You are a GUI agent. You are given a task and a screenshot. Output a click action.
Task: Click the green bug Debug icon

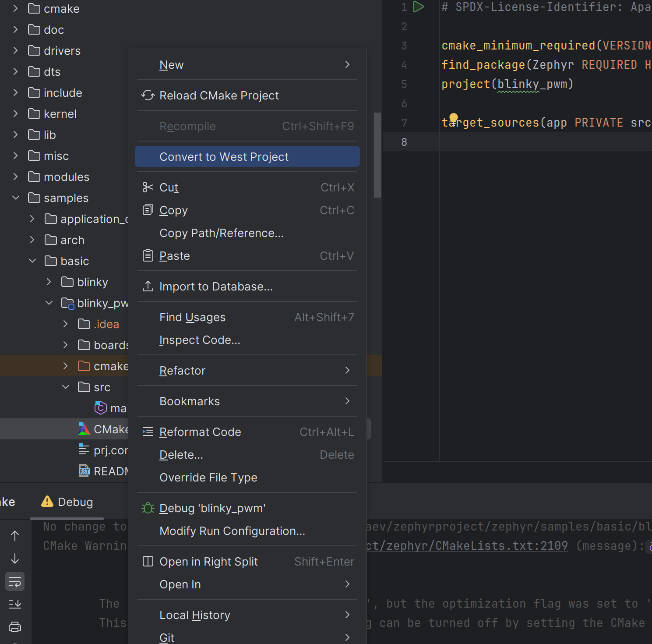148,508
